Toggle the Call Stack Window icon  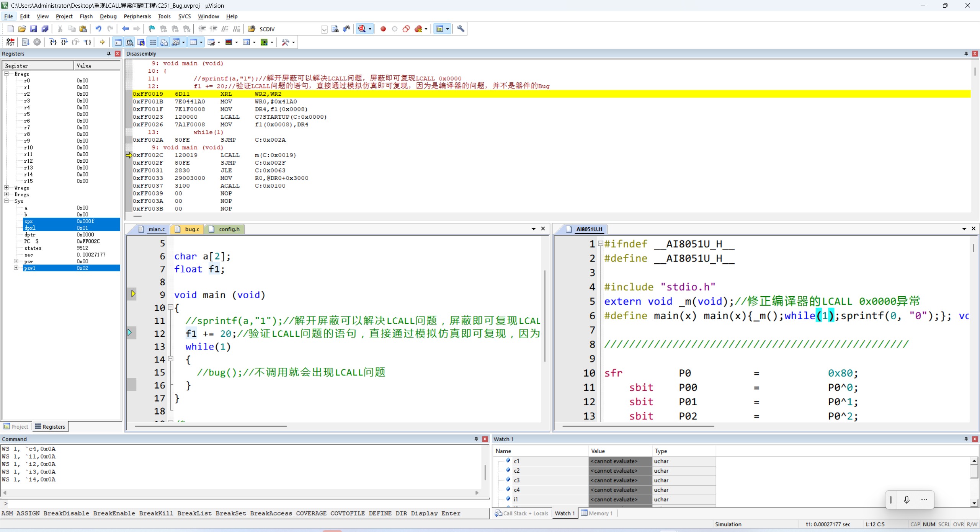(x=164, y=42)
